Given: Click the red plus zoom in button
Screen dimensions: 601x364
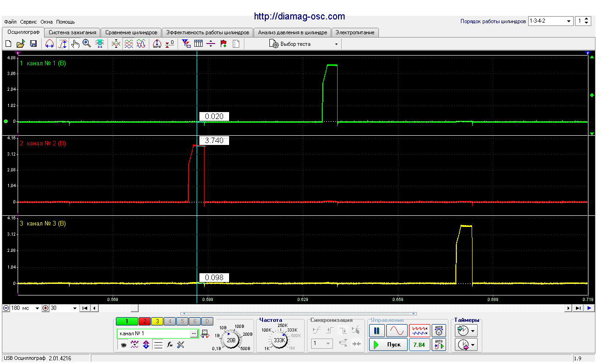Looking at the screenshot, I should [x=45, y=308].
